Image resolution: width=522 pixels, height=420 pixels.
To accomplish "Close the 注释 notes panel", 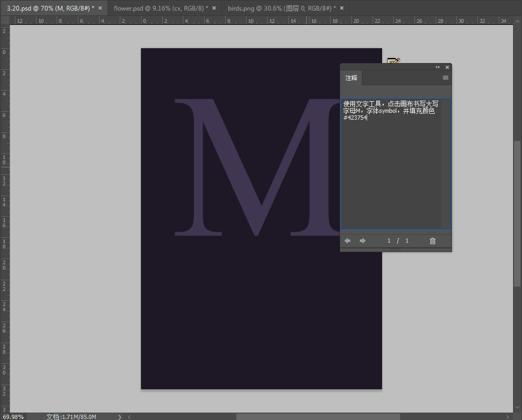I will pos(447,67).
